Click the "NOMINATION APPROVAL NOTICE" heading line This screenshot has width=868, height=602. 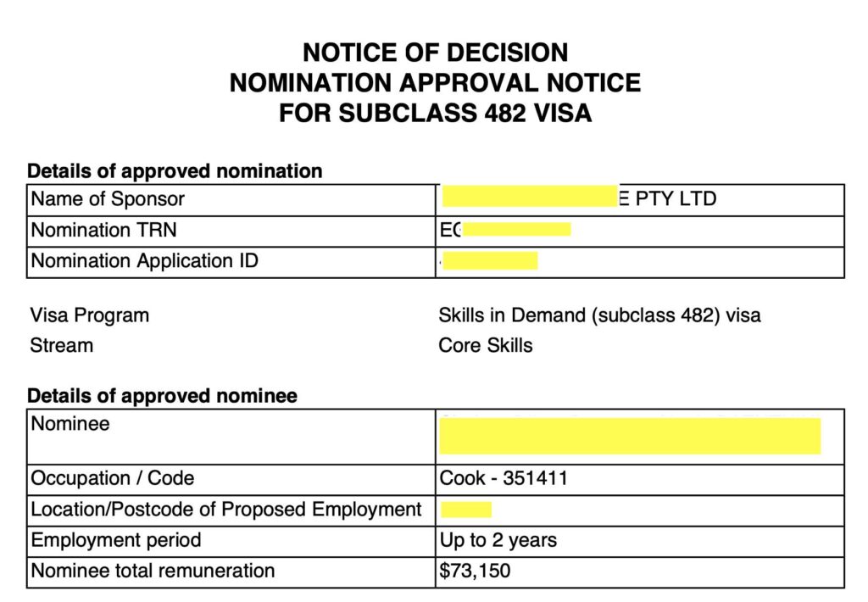coord(435,83)
